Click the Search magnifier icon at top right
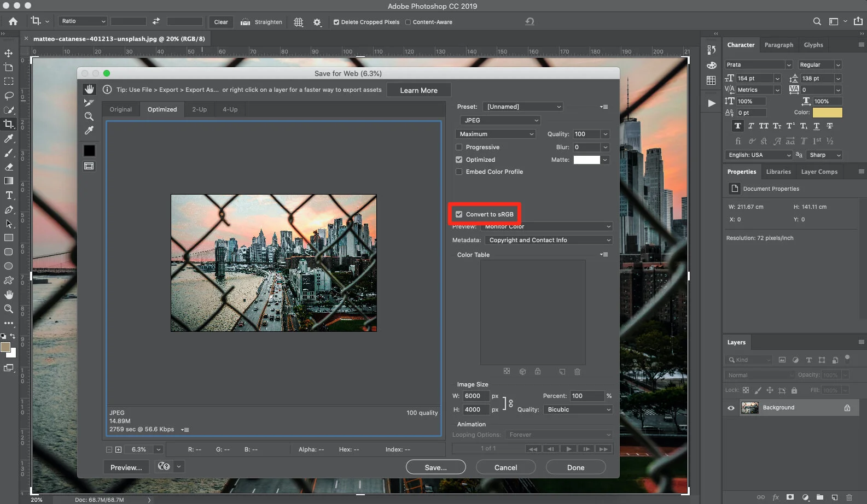 point(817,21)
